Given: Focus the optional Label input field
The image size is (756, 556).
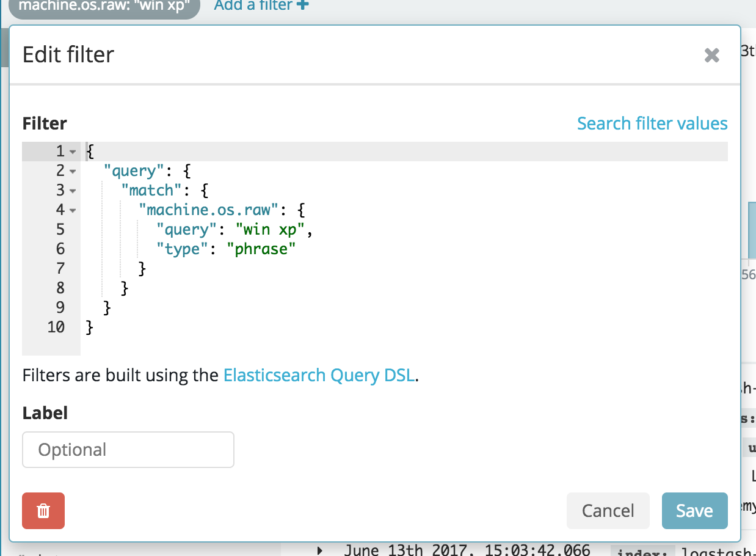Looking at the screenshot, I should click(128, 449).
